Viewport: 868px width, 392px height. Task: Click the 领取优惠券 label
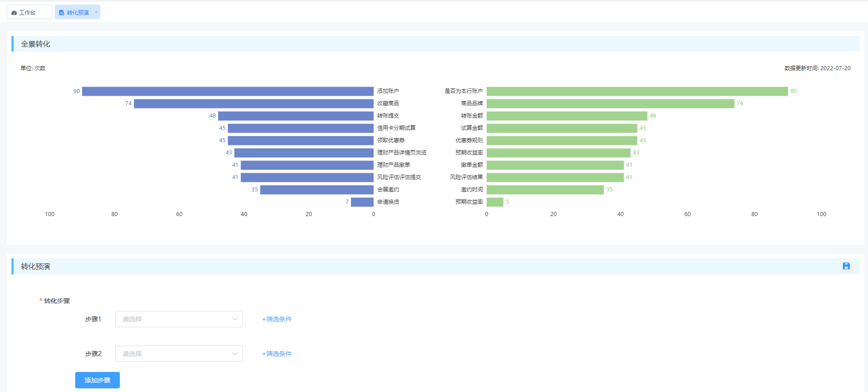click(x=391, y=140)
